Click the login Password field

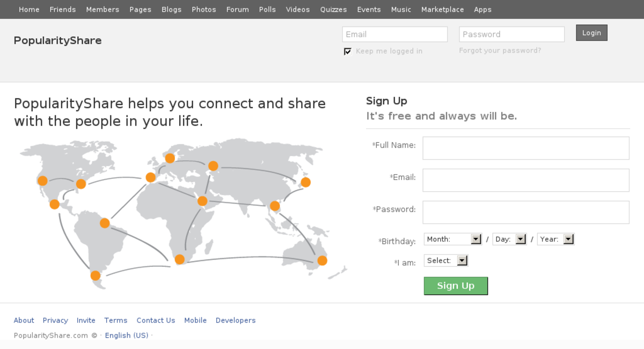point(511,34)
